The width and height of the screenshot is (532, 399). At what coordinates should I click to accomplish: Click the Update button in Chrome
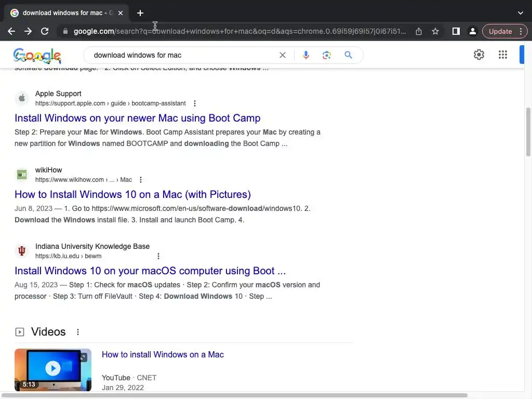coord(500,31)
